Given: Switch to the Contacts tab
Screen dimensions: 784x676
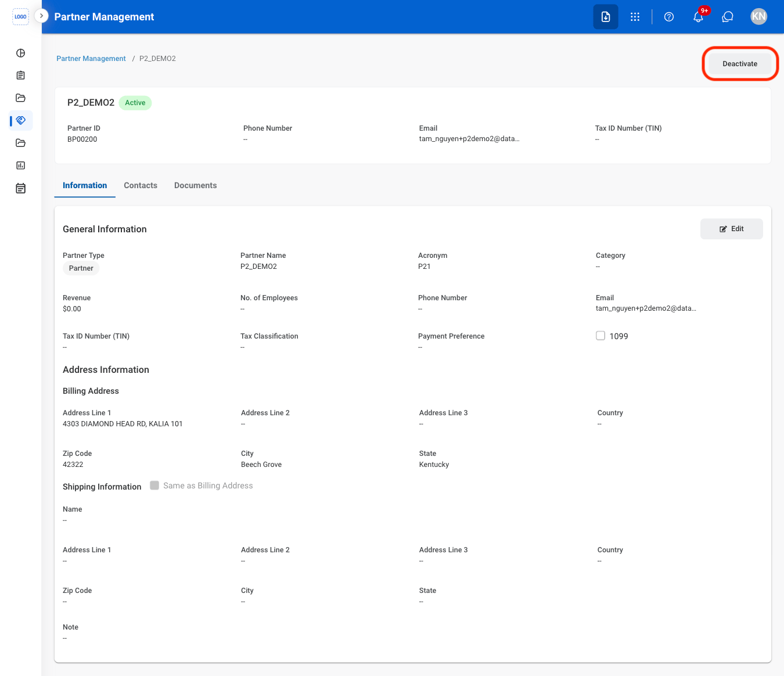Looking at the screenshot, I should tap(141, 185).
